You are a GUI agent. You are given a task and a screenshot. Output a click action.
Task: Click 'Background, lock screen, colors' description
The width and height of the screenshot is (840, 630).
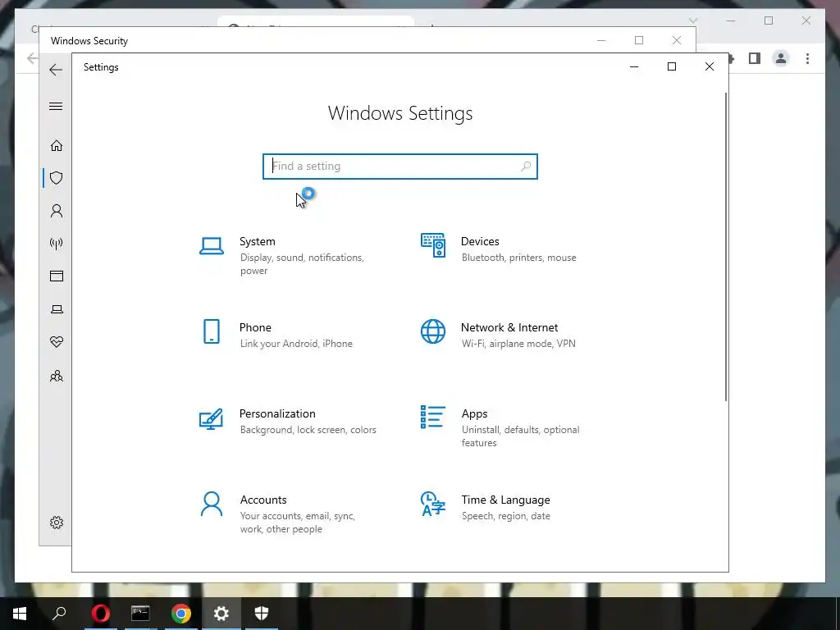tap(308, 430)
